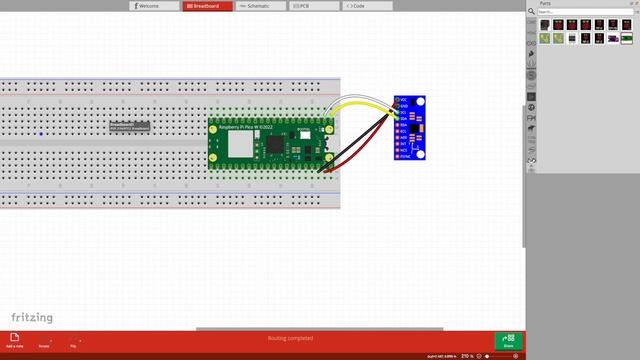
Task: Switch to the Welcome tab
Action: point(154,6)
